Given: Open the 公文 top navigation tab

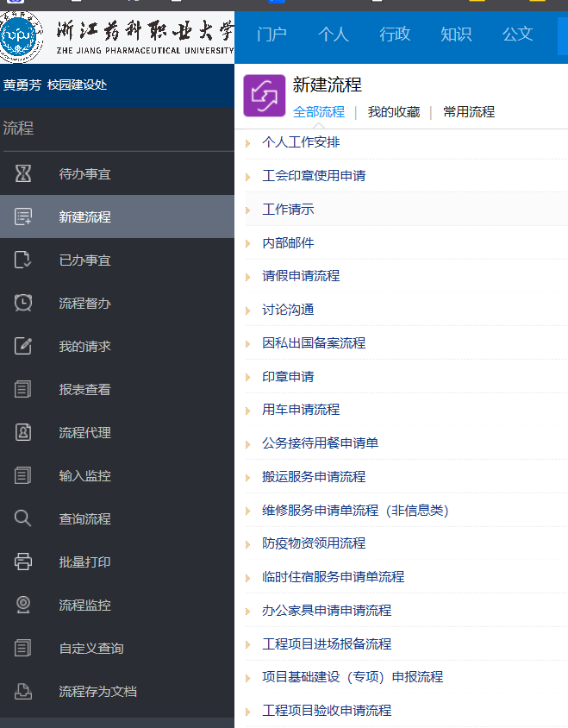Looking at the screenshot, I should [518, 34].
